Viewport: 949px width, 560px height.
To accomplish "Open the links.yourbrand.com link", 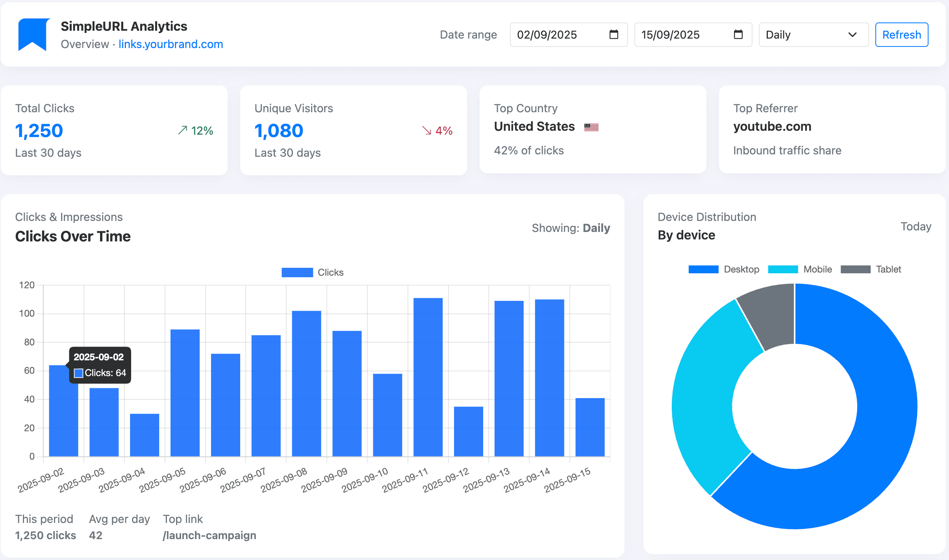I will click(x=171, y=44).
